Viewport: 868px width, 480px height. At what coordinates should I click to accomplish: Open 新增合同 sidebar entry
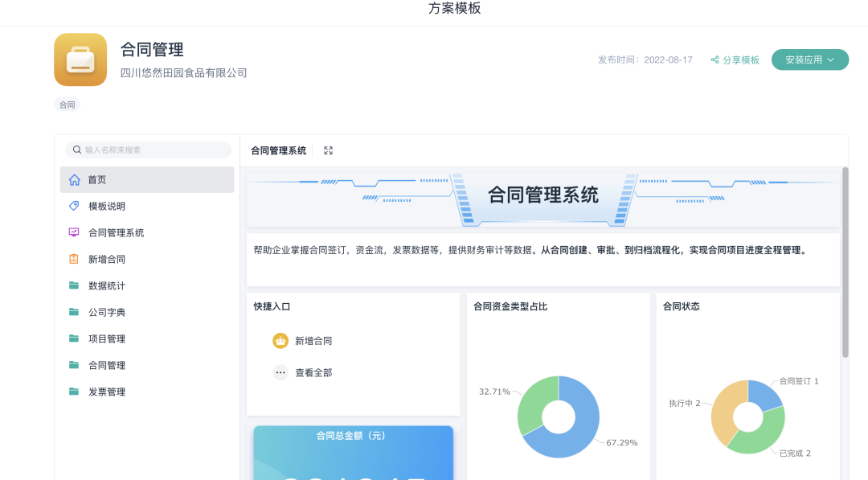pos(147,259)
